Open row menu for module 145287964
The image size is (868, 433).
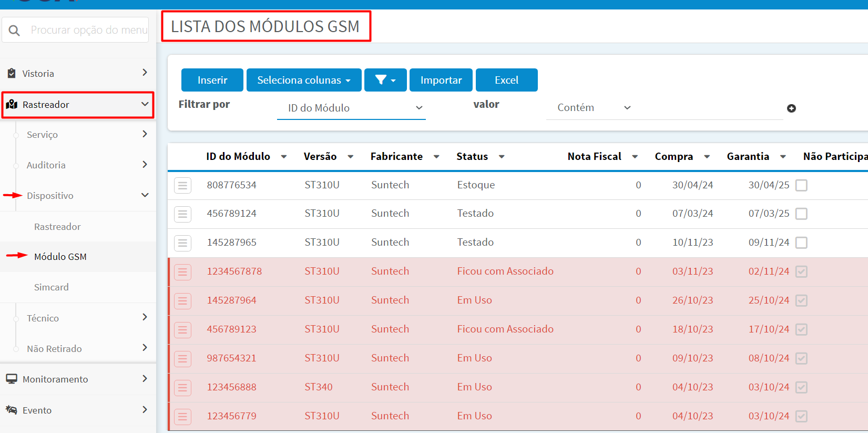pos(182,301)
